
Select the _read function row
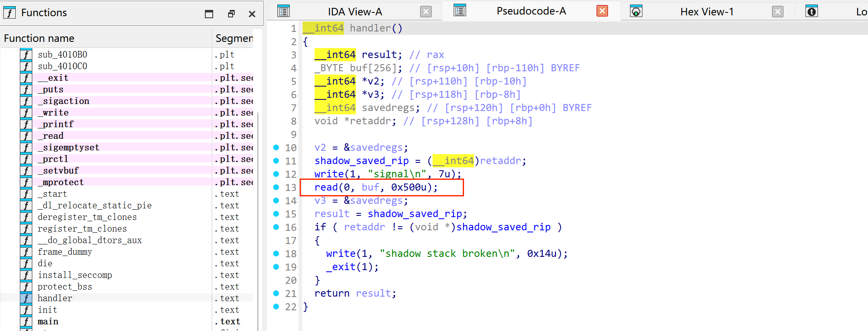point(127,136)
